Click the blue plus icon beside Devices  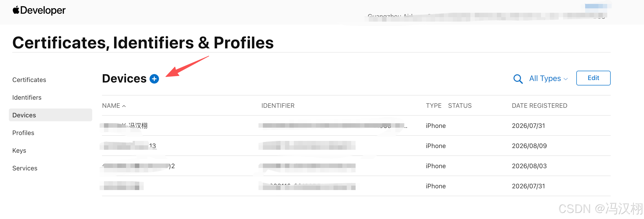[154, 79]
